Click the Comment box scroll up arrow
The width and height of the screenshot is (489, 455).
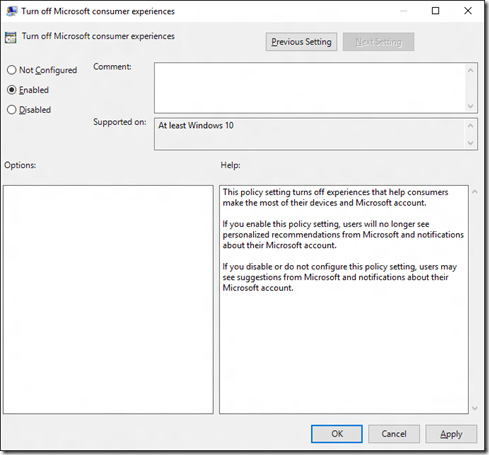click(x=470, y=70)
